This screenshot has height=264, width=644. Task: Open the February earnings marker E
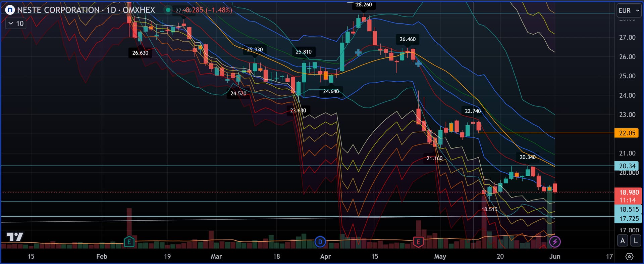129,241
